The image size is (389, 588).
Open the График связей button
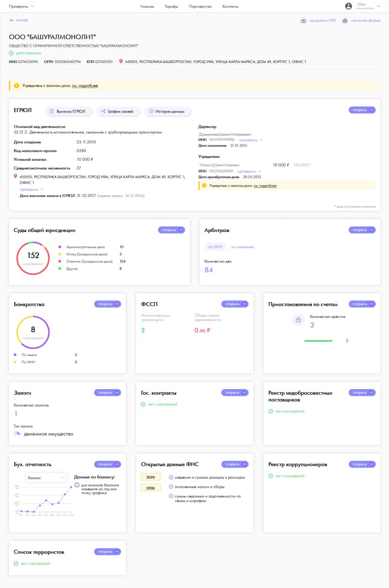coord(118,111)
